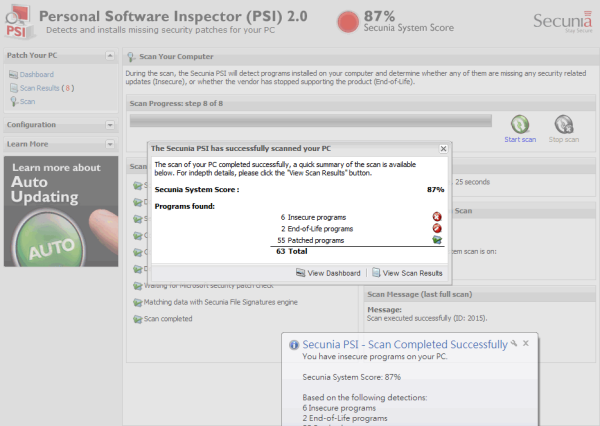Open the notification wrench options icon
This screenshot has height=426, width=600.
click(x=514, y=343)
